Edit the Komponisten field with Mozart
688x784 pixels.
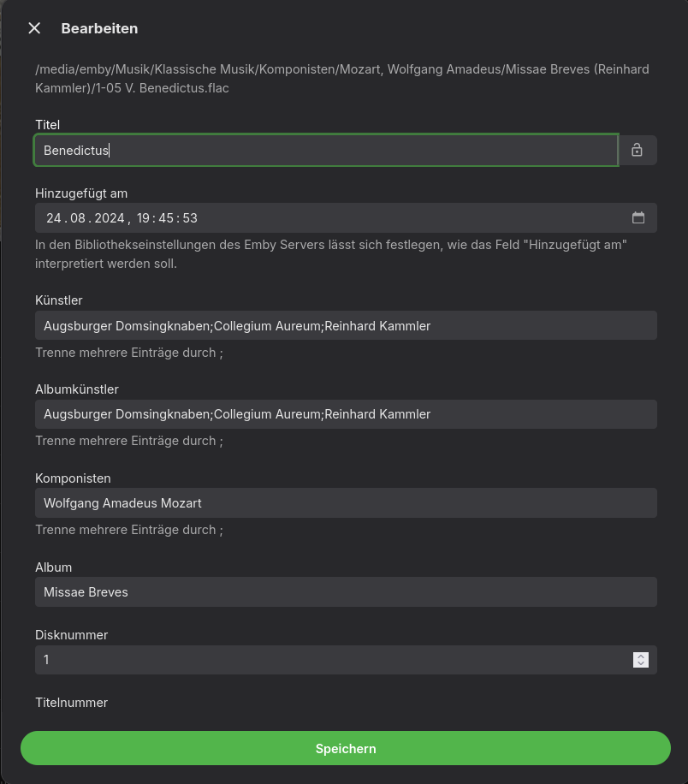pos(346,503)
